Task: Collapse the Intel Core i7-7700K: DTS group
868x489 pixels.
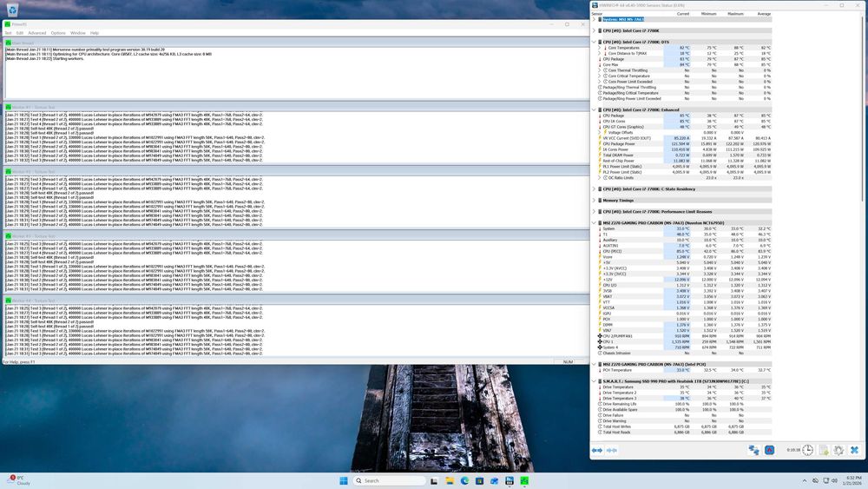Action: point(594,42)
